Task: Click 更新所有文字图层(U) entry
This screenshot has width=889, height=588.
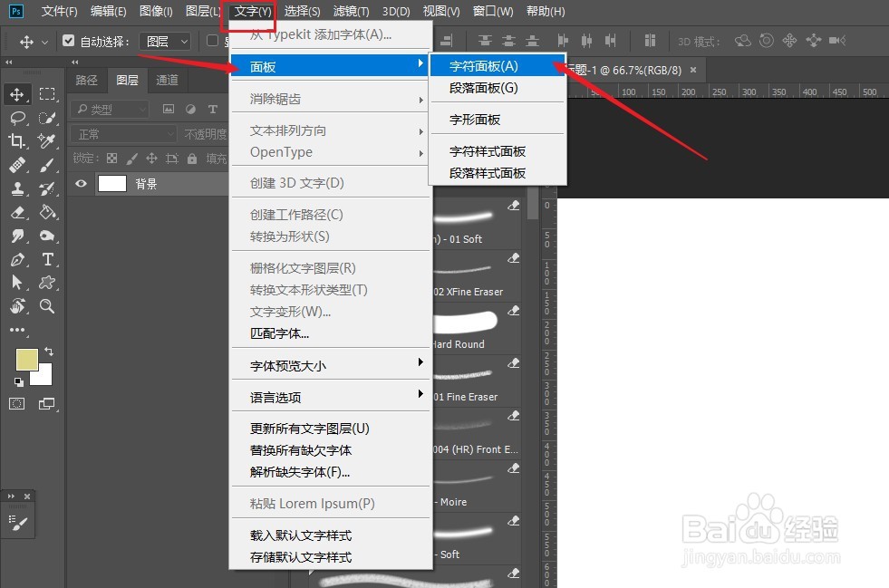Action: 310,429
